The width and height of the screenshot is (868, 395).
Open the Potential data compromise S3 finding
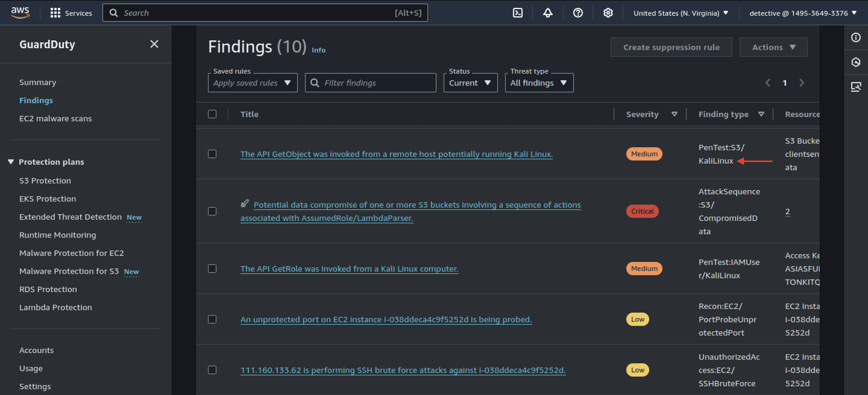411,212
